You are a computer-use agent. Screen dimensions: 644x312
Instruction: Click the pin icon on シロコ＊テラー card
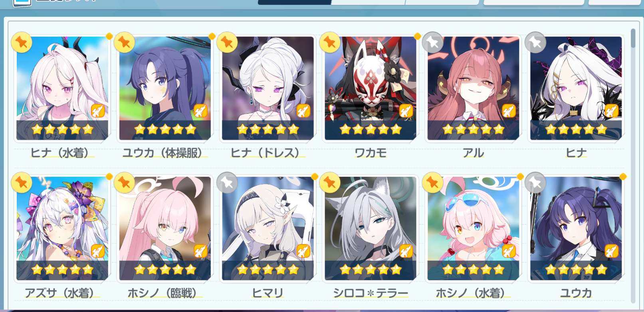(x=330, y=183)
